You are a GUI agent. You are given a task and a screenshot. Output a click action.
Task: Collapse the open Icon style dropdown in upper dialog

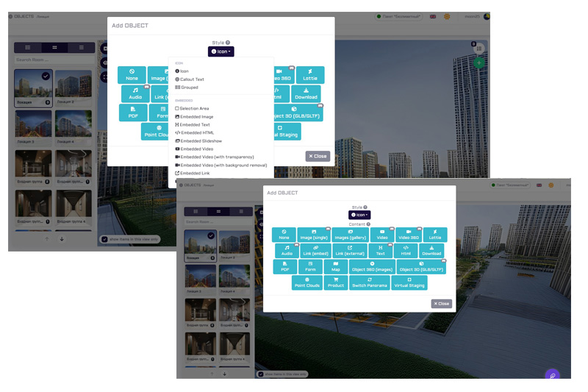pyautogui.click(x=221, y=51)
